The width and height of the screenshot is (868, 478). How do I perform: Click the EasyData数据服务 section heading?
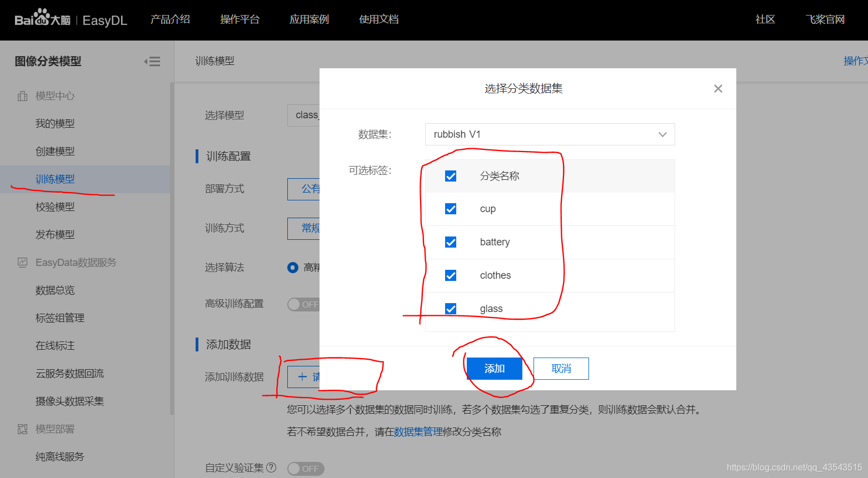point(76,263)
